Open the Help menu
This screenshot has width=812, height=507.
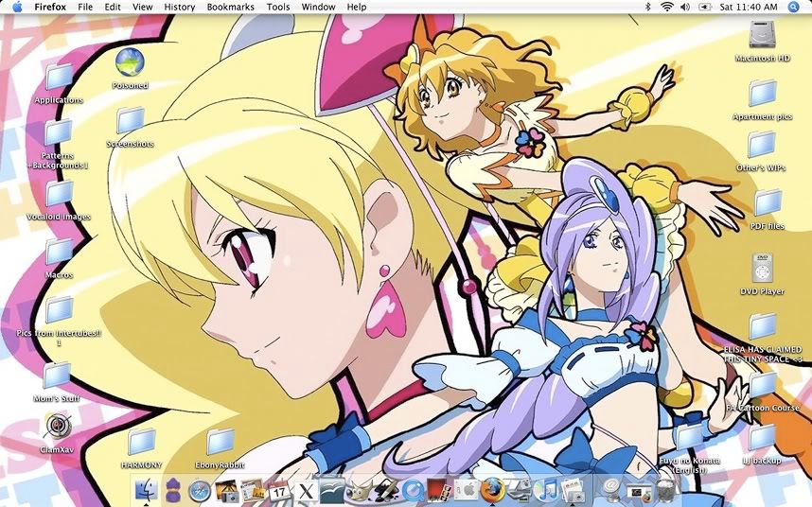pyautogui.click(x=357, y=7)
